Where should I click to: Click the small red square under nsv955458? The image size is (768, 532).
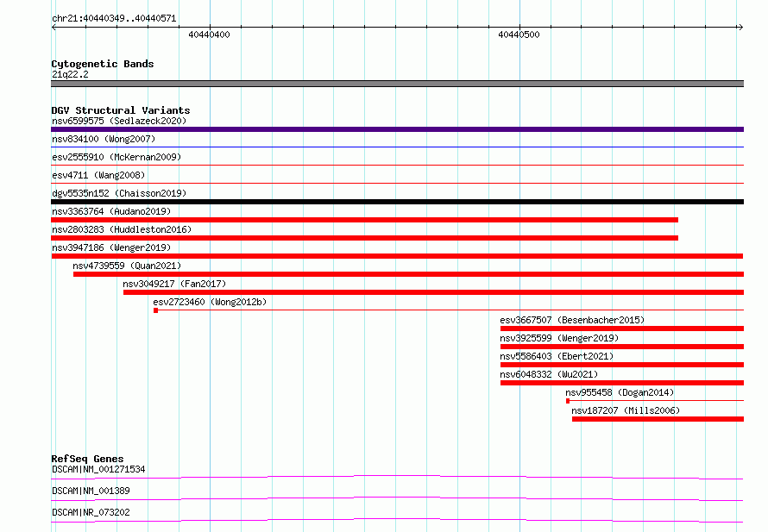tap(568, 401)
